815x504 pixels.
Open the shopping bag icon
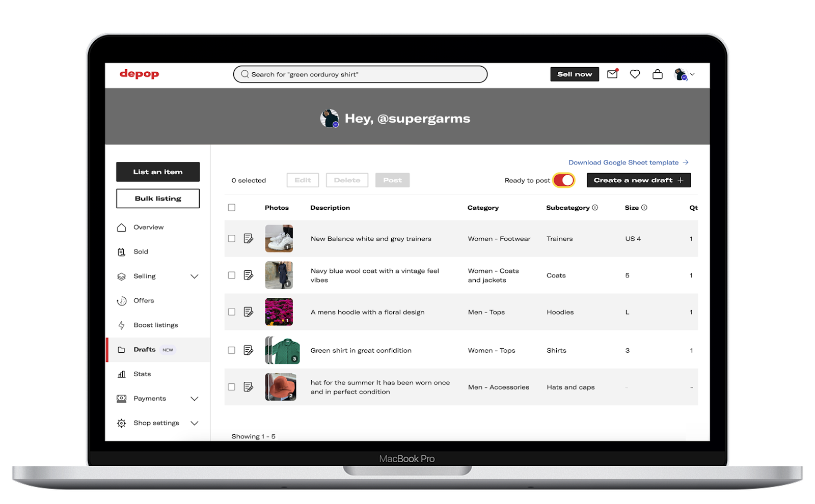[x=658, y=74]
